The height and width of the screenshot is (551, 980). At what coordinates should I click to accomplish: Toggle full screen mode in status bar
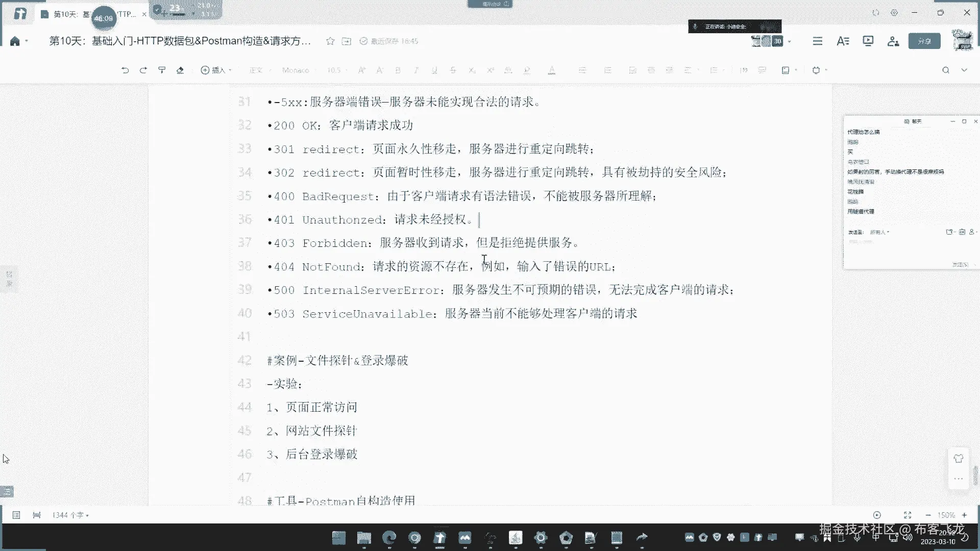(x=907, y=515)
